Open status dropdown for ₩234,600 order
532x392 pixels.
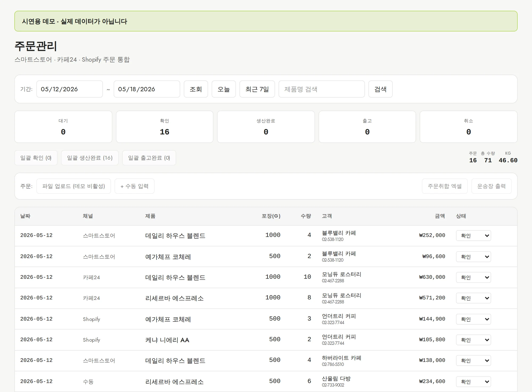473,382
